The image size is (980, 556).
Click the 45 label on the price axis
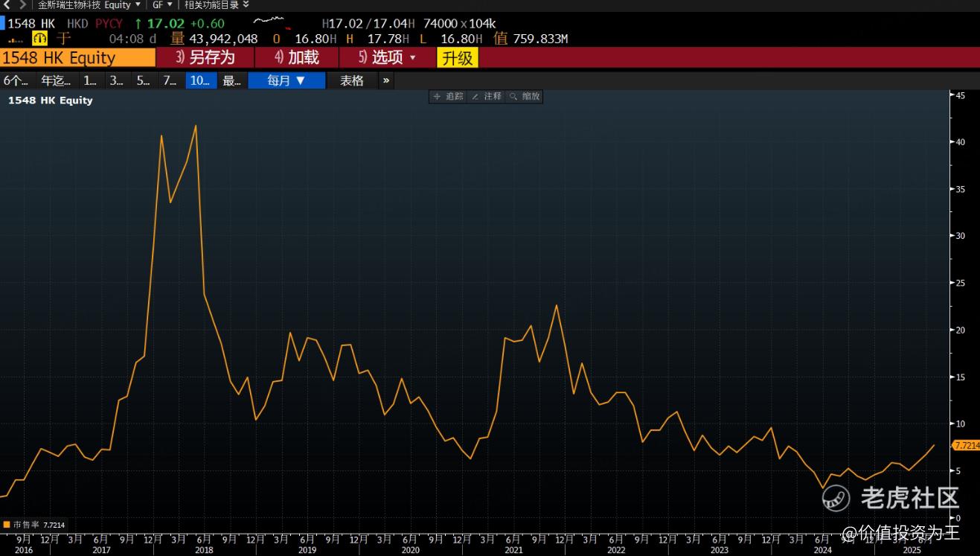(961, 95)
